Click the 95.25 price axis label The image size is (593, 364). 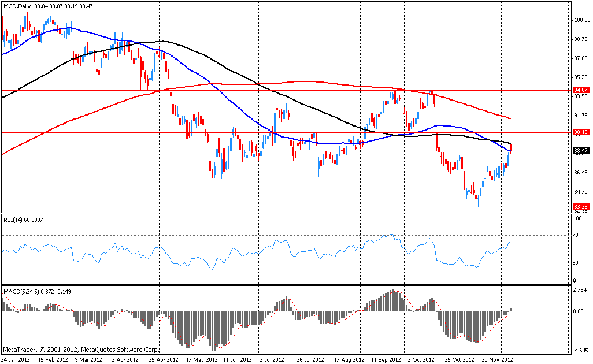coord(580,77)
